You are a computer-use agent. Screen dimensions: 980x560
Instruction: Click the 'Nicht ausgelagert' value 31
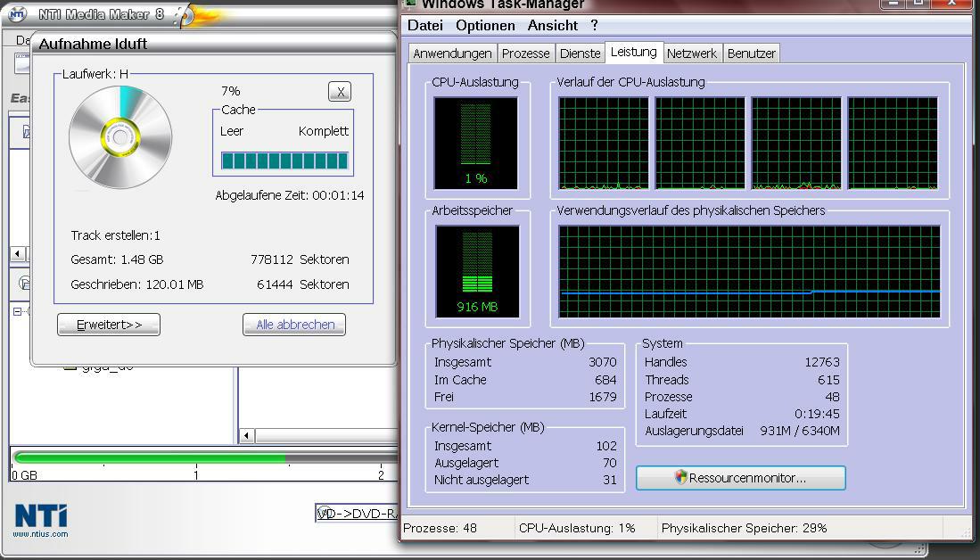coord(610,480)
